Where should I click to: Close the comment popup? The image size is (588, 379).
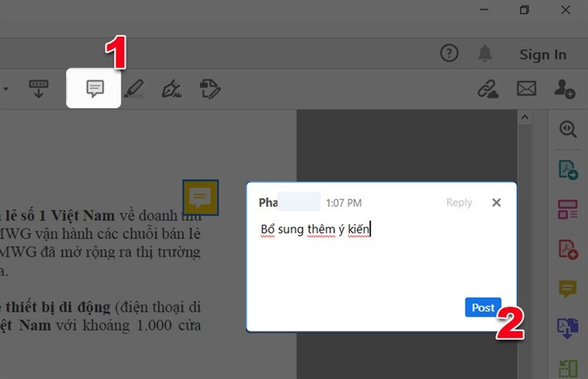[496, 202]
